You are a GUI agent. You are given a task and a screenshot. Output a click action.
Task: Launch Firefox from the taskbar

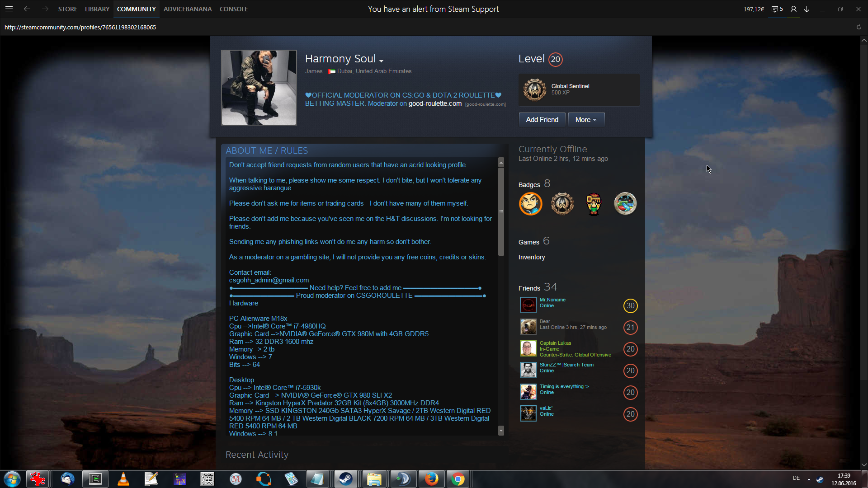pyautogui.click(x=431, y=479)
